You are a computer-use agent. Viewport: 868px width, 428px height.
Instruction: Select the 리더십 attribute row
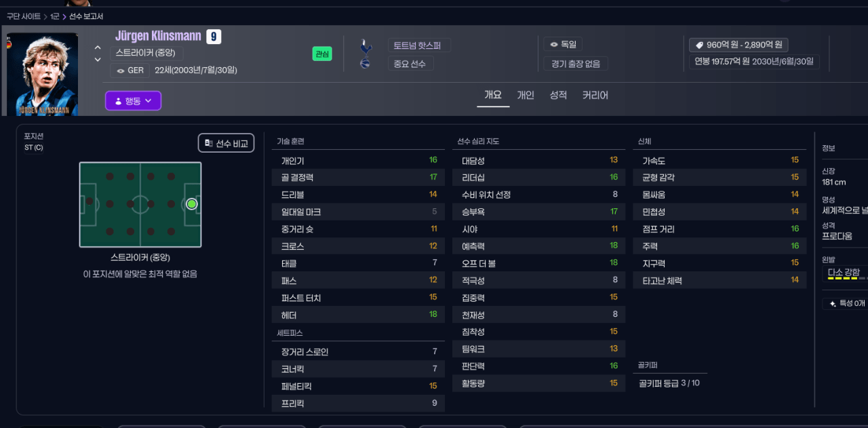(538, 177)
